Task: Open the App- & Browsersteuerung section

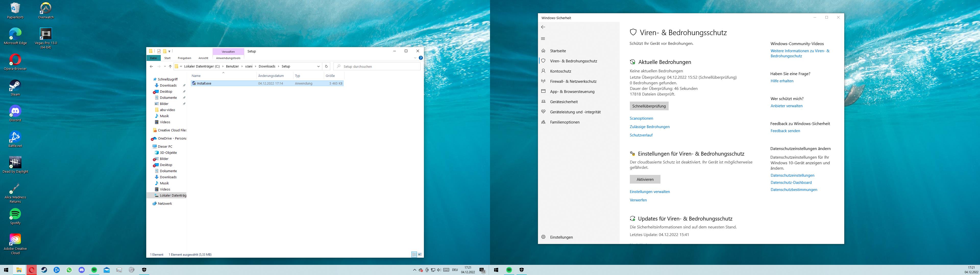Action: click(572, 92)
